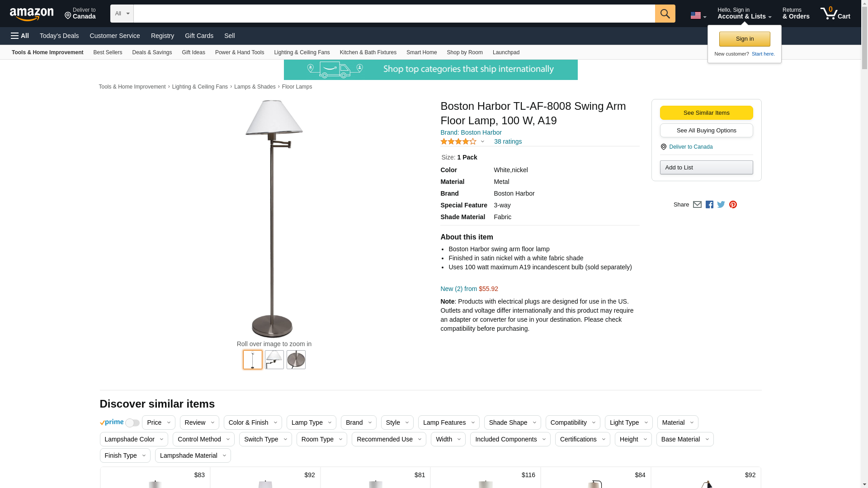Click the search magnifier button
Screen dimensions: 868x488
665,14
